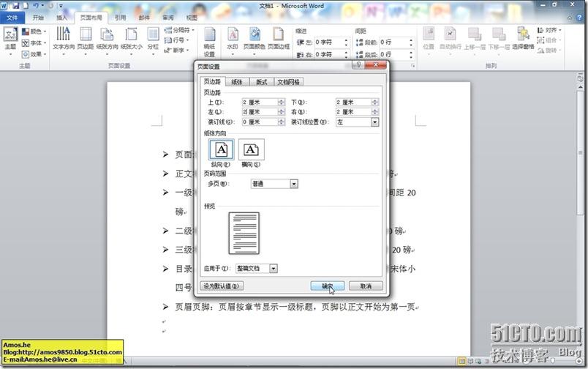Click the 页面边框 (Page Borders) icon
This screenshot has height=369, width=588.
[279, 39]
